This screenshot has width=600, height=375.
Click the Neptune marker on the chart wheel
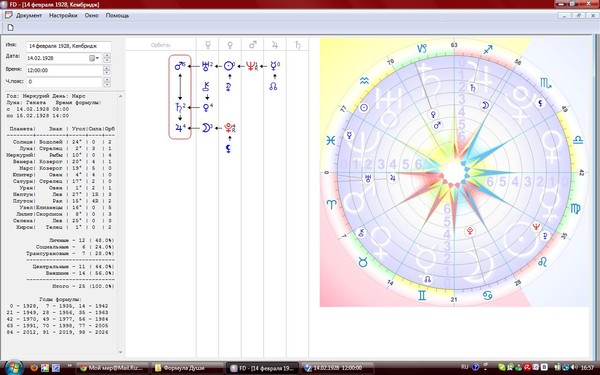[x=536, y=227]
